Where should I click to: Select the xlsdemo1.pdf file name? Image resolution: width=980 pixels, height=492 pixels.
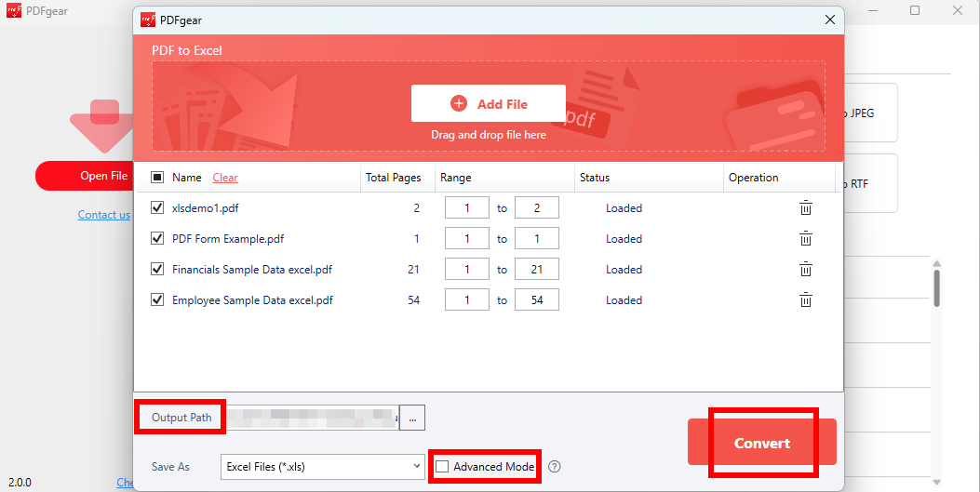[x=205, y=208]
